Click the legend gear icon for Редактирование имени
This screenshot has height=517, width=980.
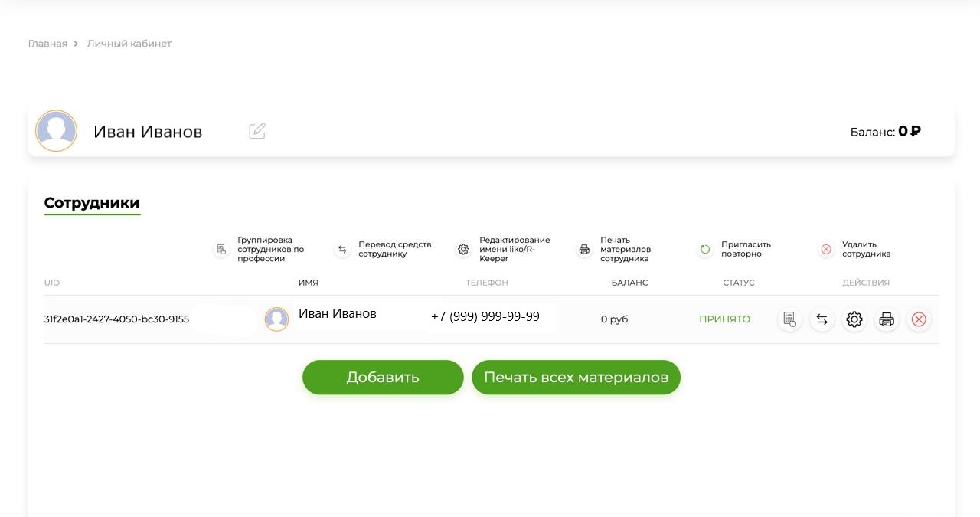click(463, 249)
